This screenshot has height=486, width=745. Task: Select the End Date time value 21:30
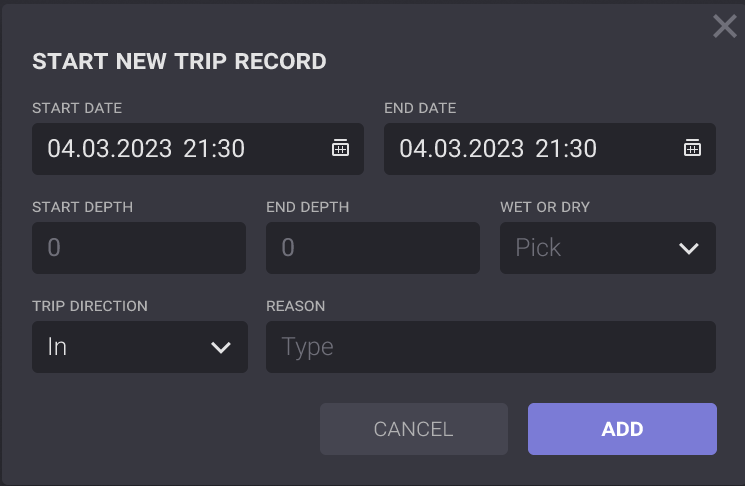click(x=566, y=149)
